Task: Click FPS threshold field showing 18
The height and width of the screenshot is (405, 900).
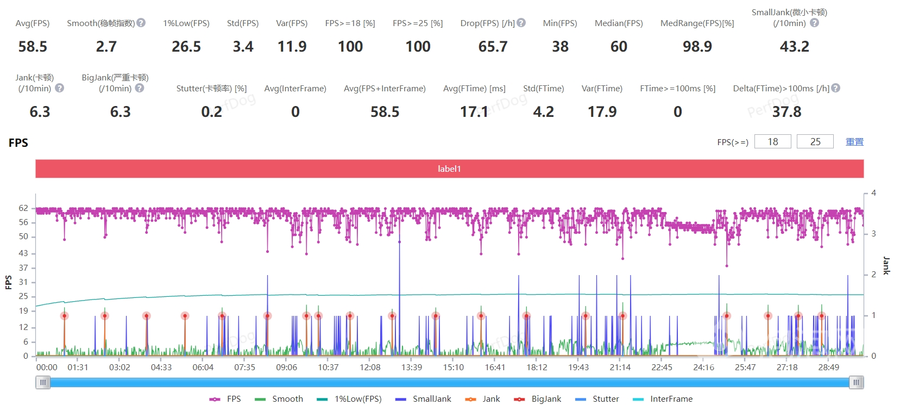Action: [773, 142]
